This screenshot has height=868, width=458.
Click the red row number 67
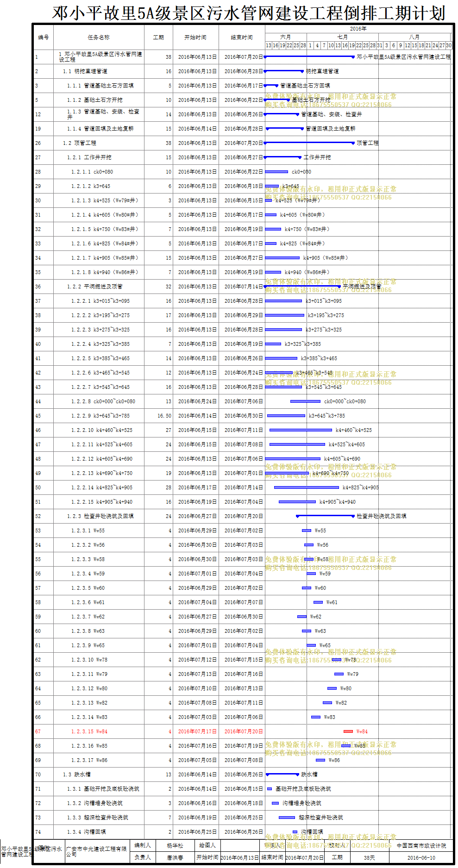pos(38,731)
